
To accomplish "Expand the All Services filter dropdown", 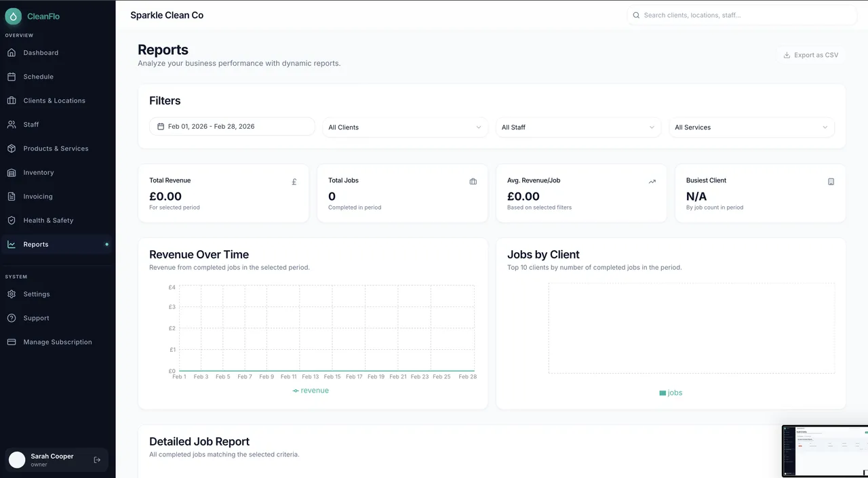I will pos(751,127).
